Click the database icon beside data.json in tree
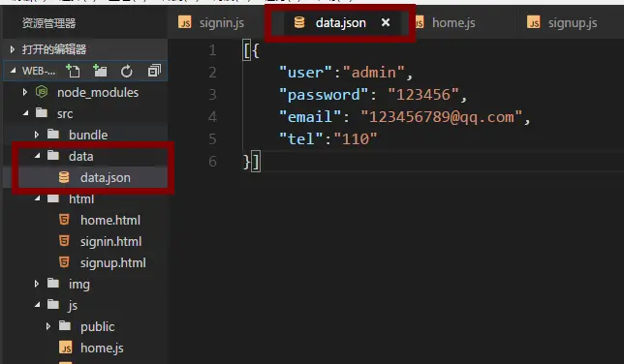Viewport: 624px width, 364px height. click(64, 177)
